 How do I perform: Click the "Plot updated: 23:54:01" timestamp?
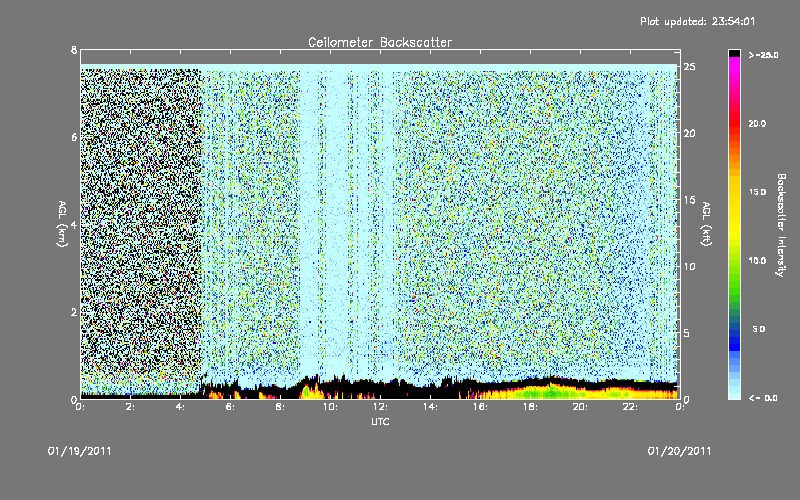697,21
